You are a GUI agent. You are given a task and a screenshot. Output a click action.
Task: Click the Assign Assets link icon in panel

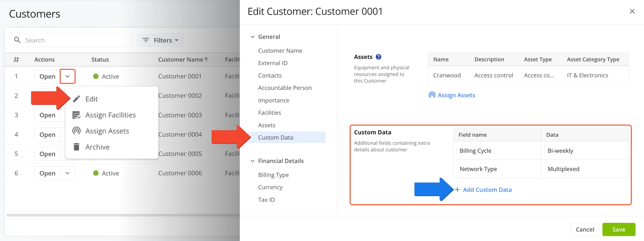432,95
